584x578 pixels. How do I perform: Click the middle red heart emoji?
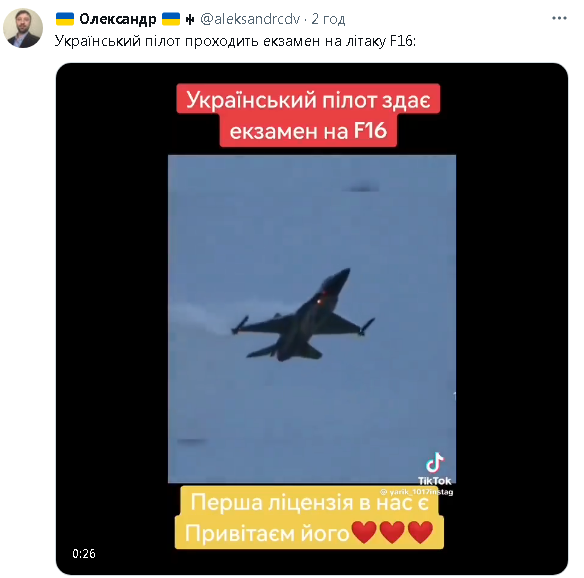click(392, 532)
